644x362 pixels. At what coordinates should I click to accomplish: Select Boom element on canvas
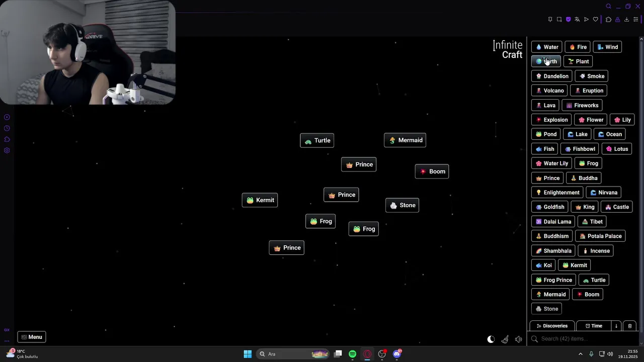pyautogui.click(x=432, y=171)
